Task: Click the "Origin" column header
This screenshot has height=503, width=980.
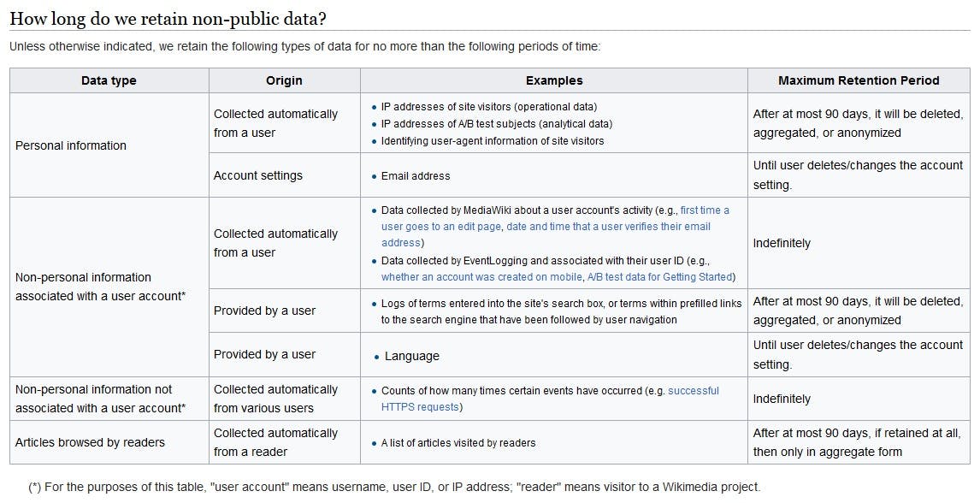Action: (x=284, y=80)
